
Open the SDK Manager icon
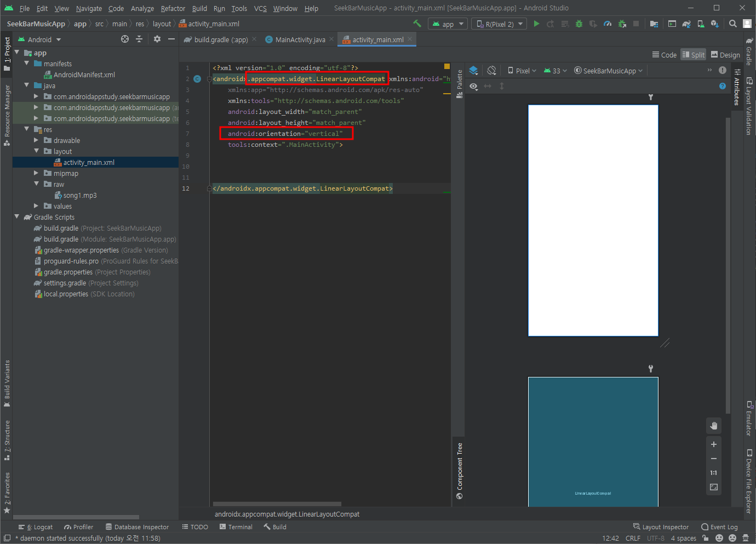715,24
